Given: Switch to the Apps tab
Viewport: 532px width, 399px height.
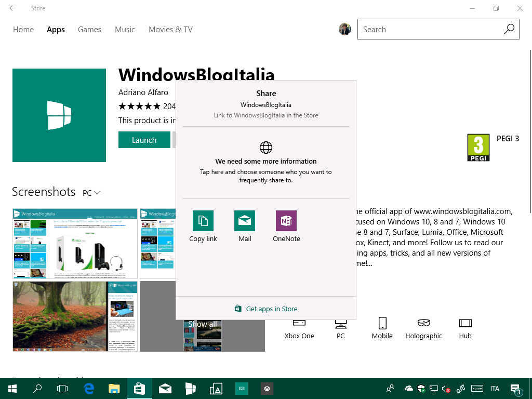Looking at the screenshot, I should (x=56, y=30).
